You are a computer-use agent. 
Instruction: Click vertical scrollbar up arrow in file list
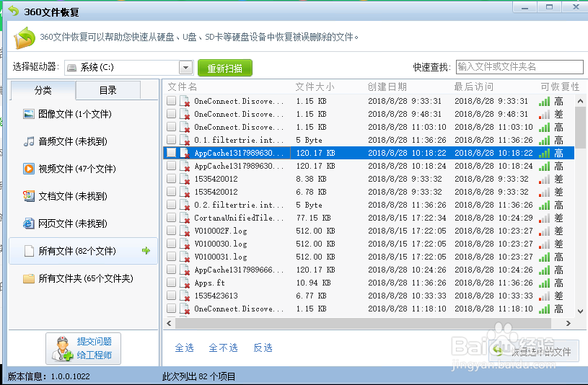tap(580, 101)
